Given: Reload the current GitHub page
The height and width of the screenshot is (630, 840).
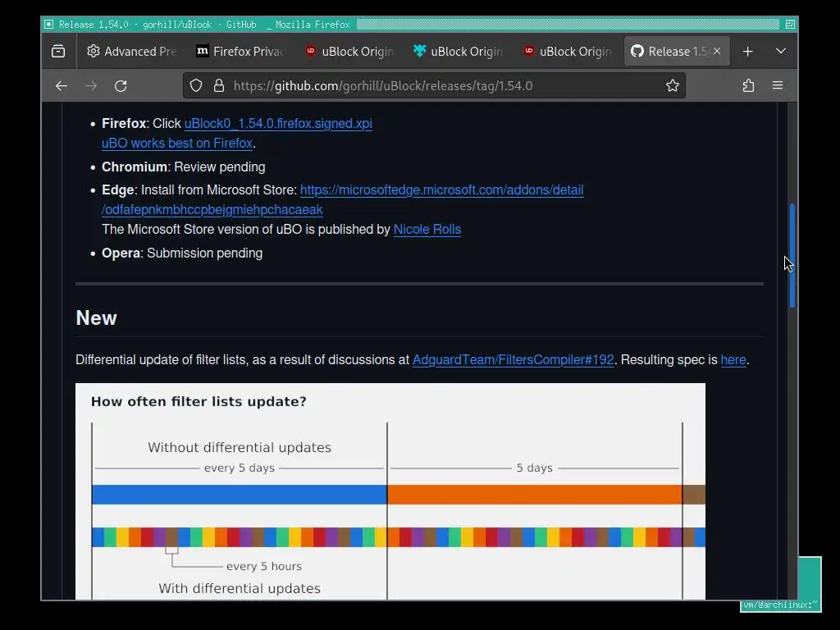Looking at the screenshot, I should [x=121, y=85].
